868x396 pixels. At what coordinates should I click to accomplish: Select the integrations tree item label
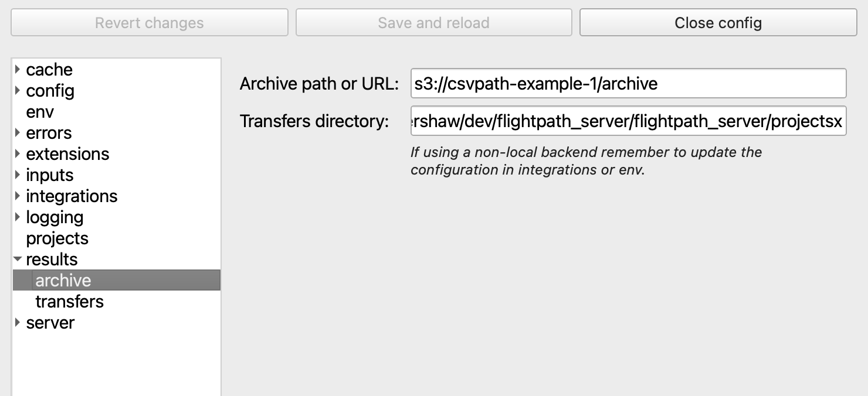tap(72, 196)
